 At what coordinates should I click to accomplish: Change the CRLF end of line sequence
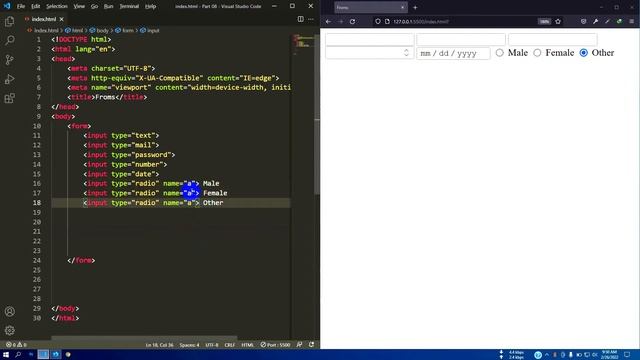(230, 345)
